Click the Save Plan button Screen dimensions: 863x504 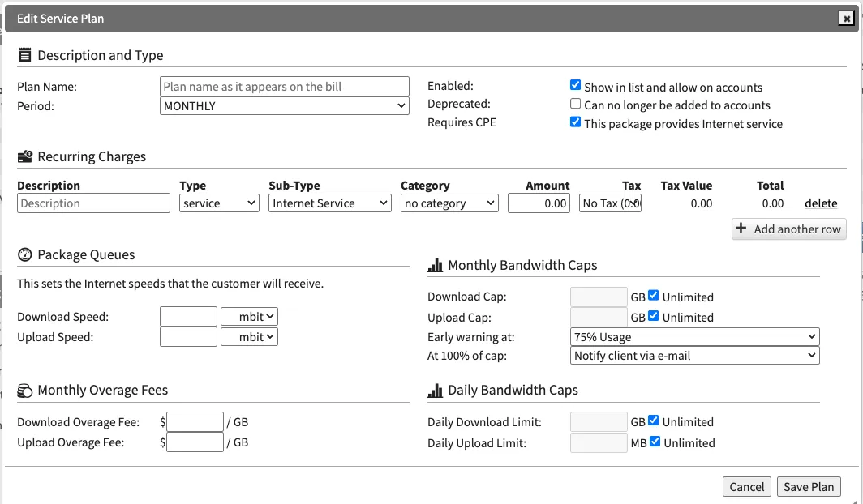point(809,486)
